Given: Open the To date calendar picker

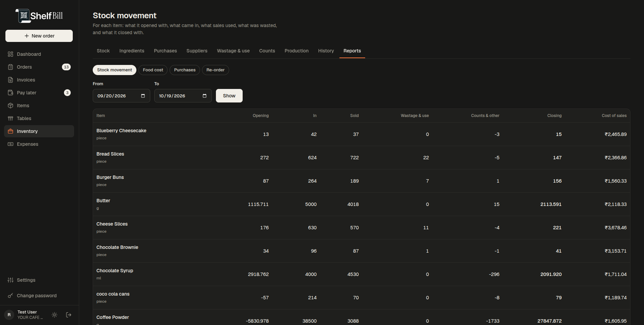Looking at the screenshot, I should click(x=204, y=96).
